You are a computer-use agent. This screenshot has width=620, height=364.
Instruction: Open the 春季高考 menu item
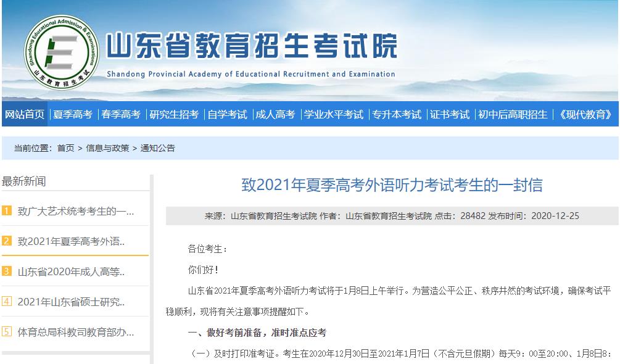pyautogui.click(x=121, y=114)
